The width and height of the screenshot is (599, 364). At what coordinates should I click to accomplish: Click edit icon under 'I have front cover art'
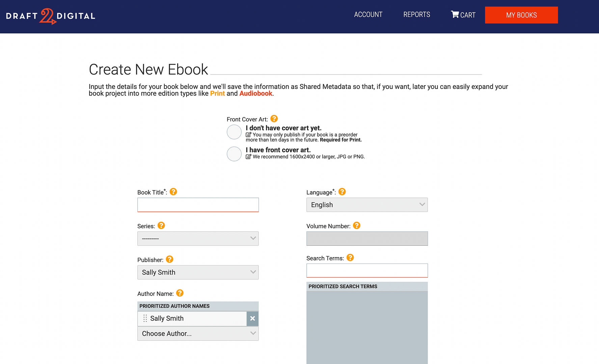click(x=248, y=157)
